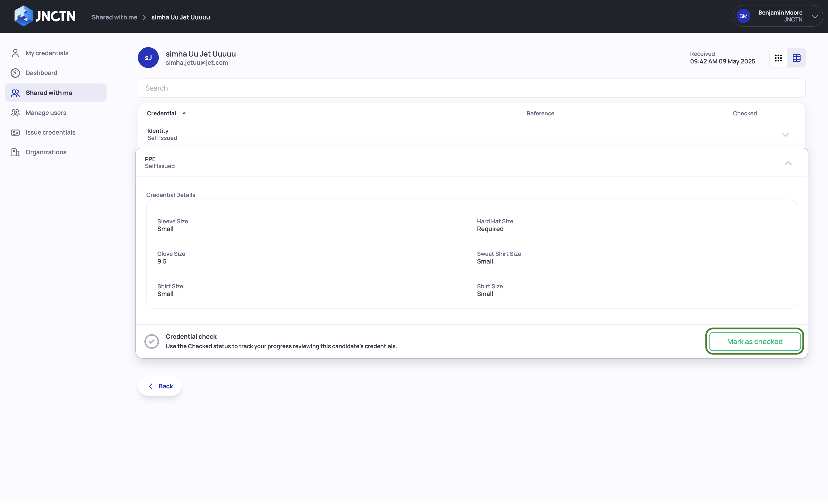Screen dimensions: 828x504
Task: Click the Back button
Action: [x=160, y=386]
